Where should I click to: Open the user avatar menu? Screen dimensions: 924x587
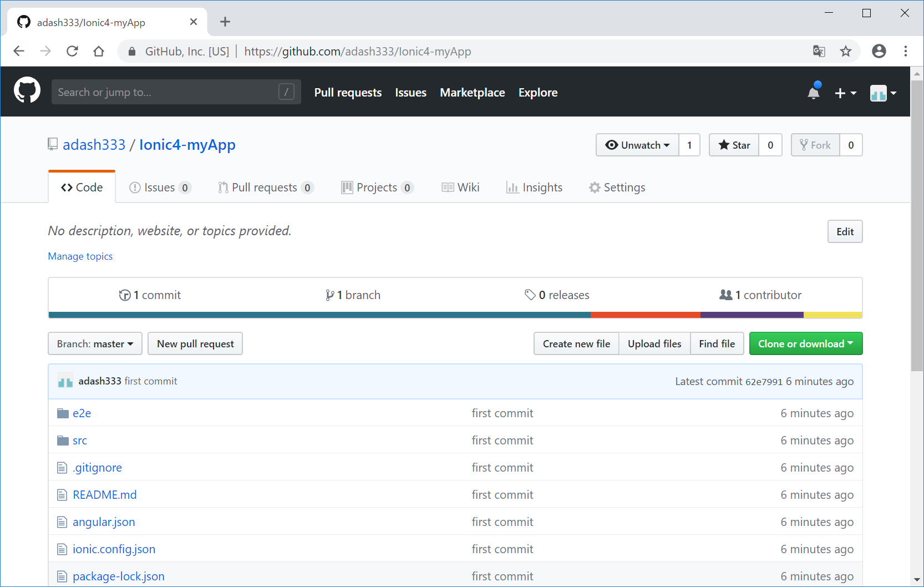882,93
